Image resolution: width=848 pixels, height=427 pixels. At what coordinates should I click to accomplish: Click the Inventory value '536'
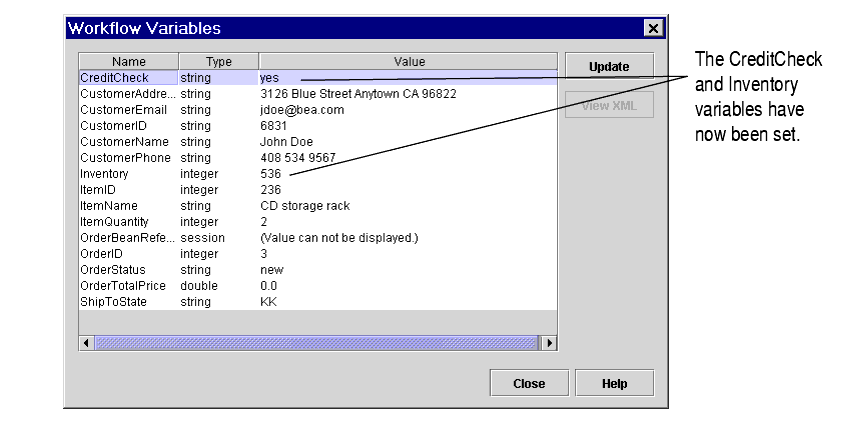tap(270, 174)
